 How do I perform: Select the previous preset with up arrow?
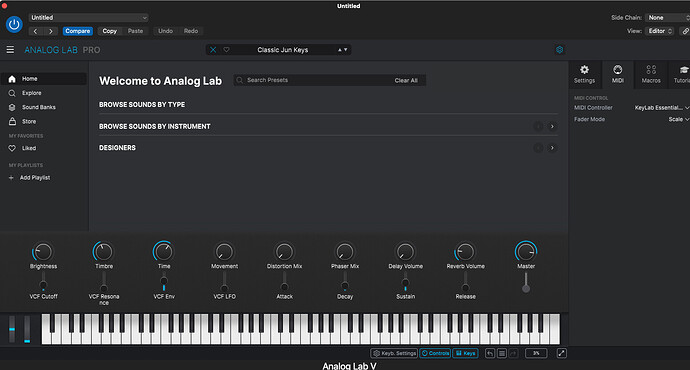click(340, 50)
